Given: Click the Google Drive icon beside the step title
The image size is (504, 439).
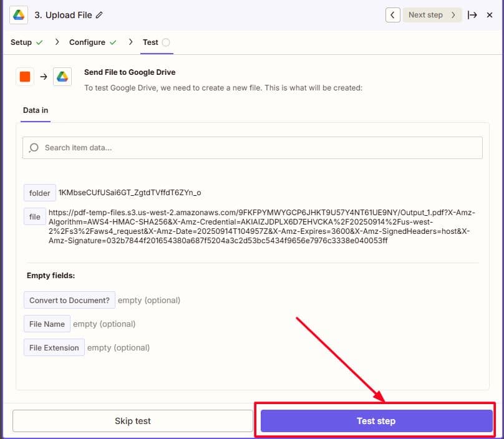Looking at the screenshot, I should click(19, 15).
